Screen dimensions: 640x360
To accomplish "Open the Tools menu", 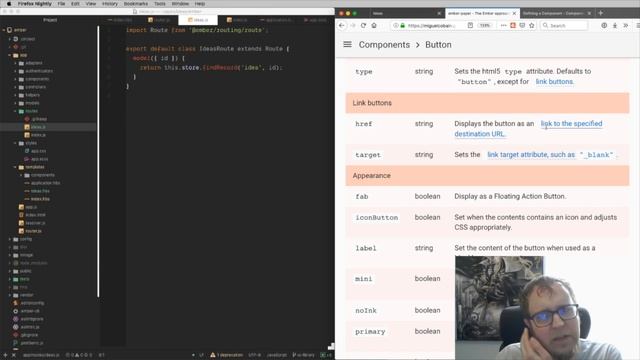I will (160, 4).
